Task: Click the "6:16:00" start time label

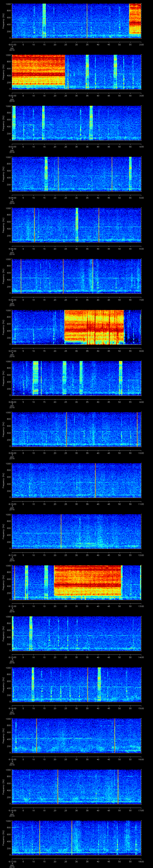Action: [x=12, y=810]
